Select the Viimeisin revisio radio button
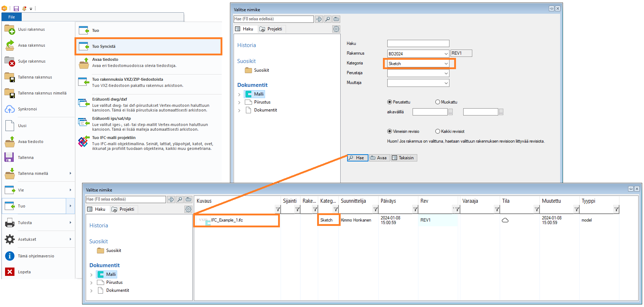 coord(389,131)
